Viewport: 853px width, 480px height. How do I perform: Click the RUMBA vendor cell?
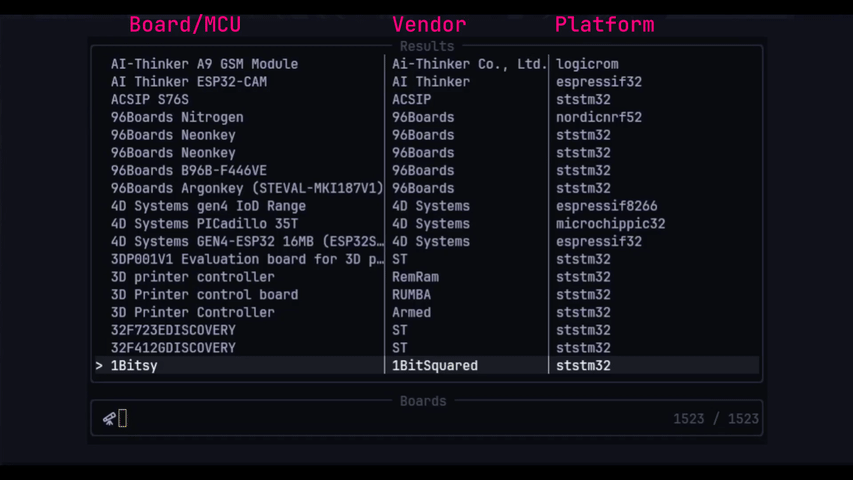411,295
